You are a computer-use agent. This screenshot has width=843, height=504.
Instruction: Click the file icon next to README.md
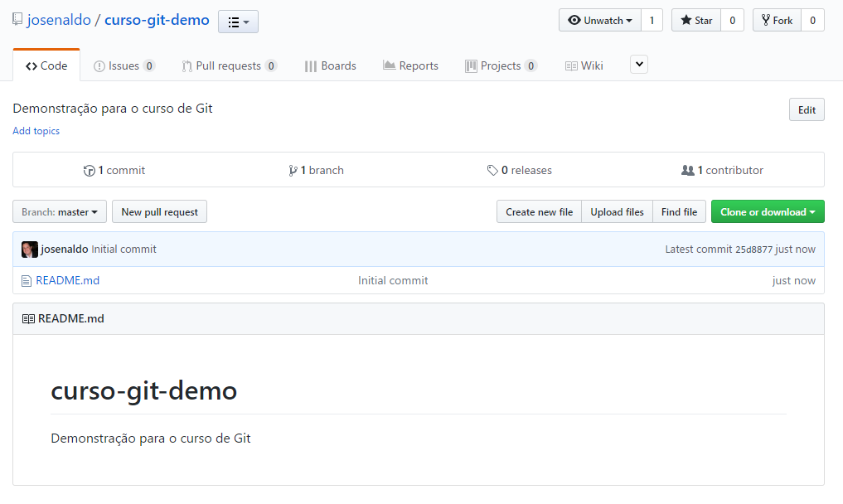click(27, 281)
